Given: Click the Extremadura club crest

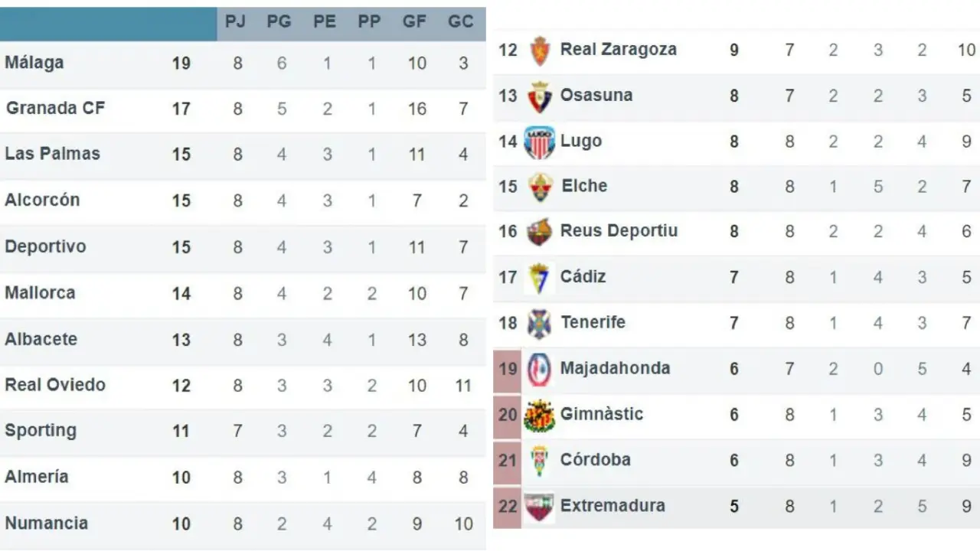Looking at the screenshot, I should [x=539, y=507].
